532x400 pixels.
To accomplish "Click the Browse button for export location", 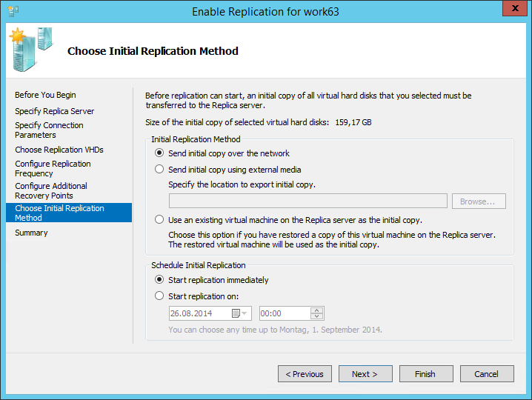I will click(x=479, y=201).
